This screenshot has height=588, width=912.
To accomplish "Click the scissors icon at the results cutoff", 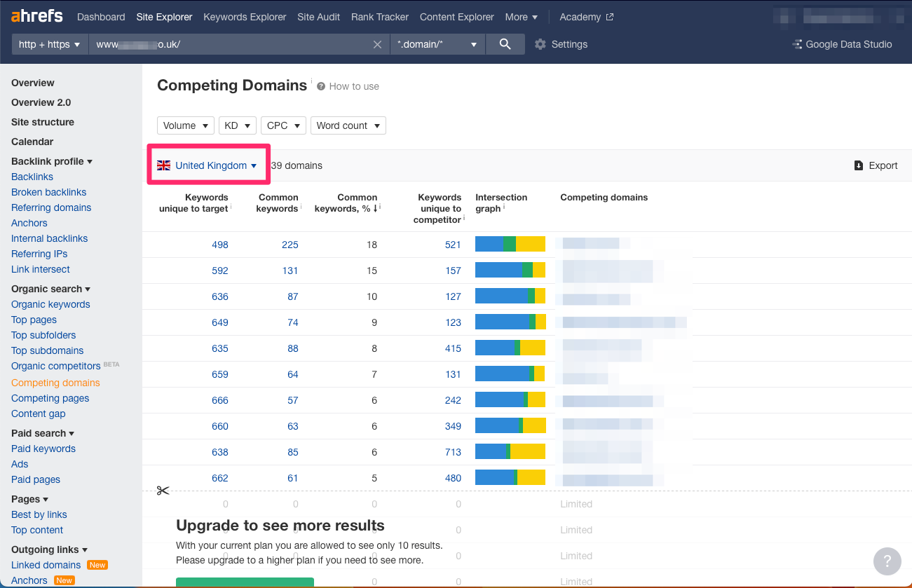I will point(163,491).
